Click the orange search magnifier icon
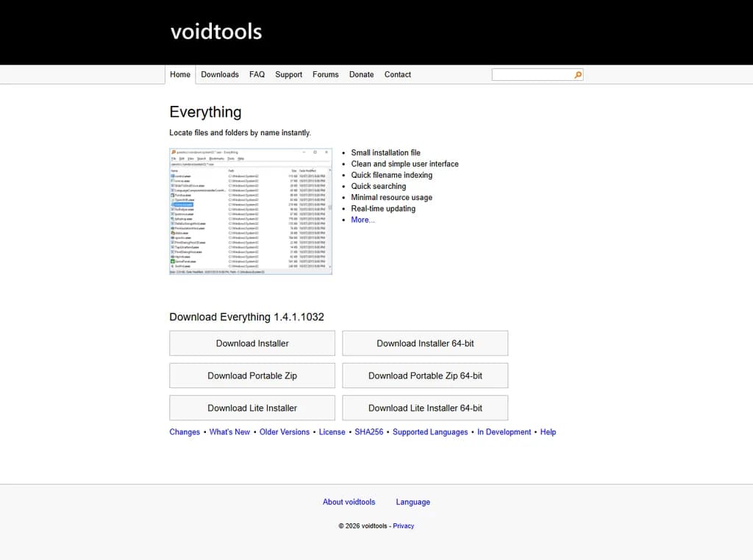 [577, 75]
